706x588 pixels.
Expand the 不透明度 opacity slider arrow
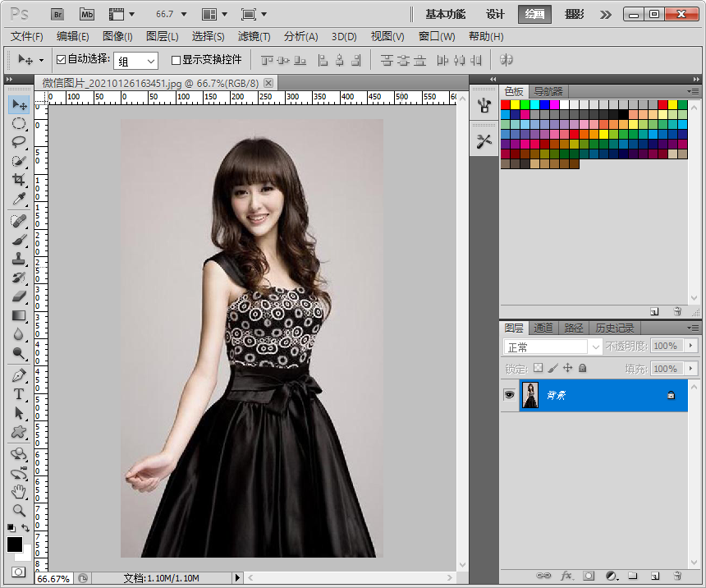[x=690, y=346]
